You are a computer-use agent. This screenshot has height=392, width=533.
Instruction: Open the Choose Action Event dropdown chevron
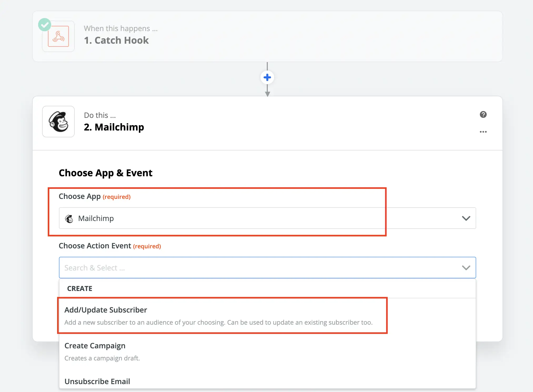466,268
